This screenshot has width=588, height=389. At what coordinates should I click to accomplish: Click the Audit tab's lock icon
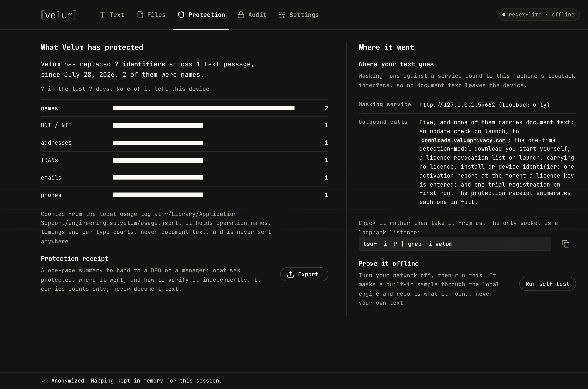click(241, 15)
